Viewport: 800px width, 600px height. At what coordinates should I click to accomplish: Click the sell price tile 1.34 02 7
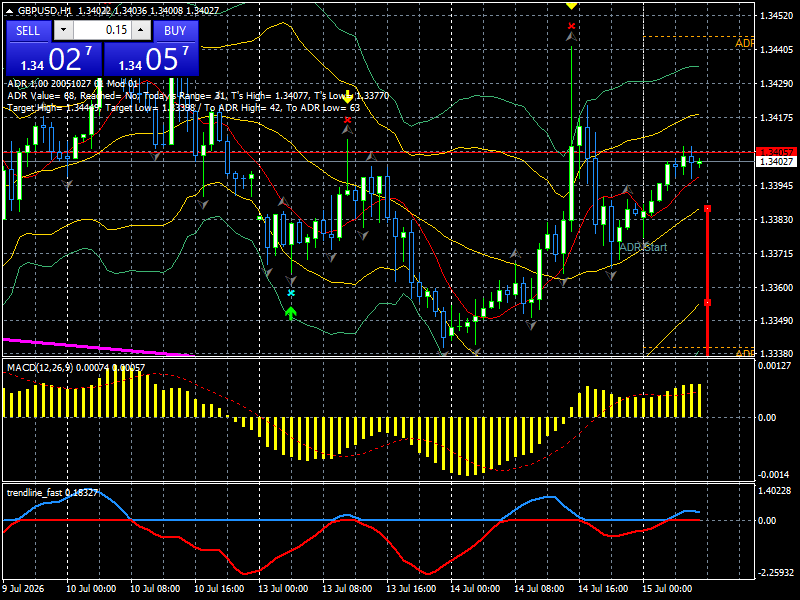54,59
